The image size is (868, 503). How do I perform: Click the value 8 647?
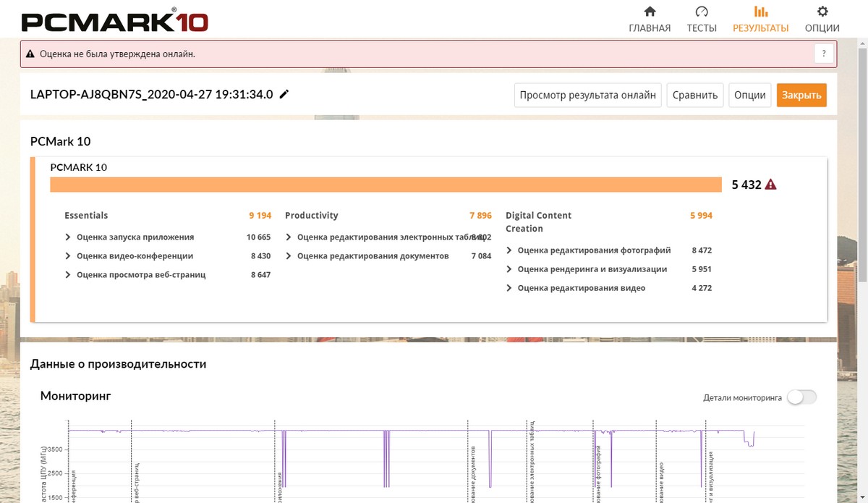click(260, 275)
